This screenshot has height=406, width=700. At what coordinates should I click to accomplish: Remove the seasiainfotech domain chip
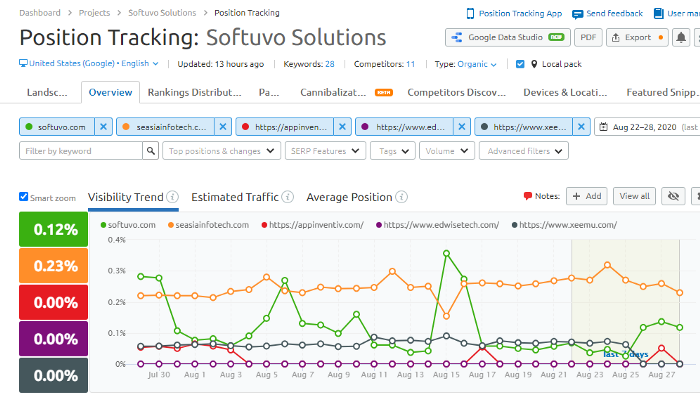pos(220,128)
